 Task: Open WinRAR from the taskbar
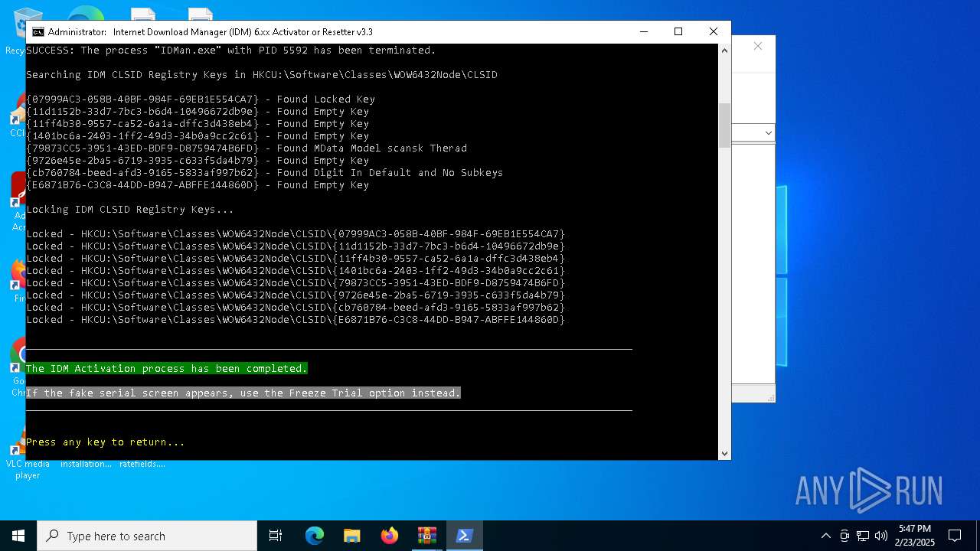click(427, 536)
